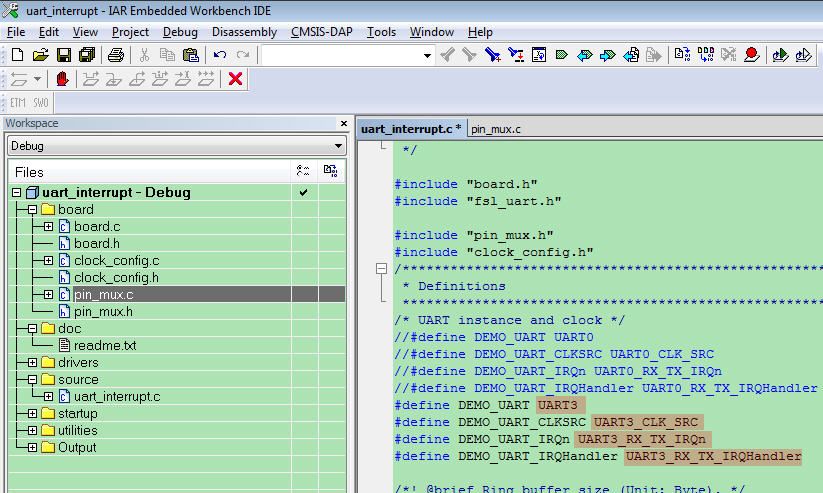
Task: Click the Save All icon
Action: (x=87, y=55)
